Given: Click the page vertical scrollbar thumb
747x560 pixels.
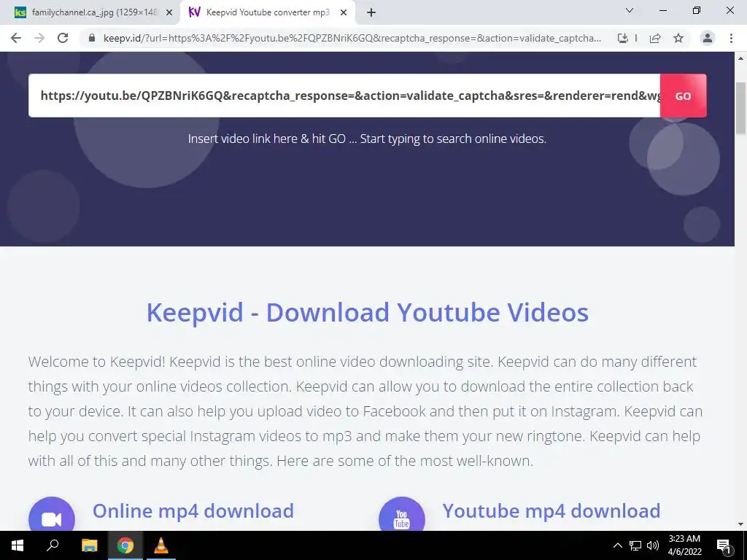Looking at the screenshot, I should (x=741, y=109).
